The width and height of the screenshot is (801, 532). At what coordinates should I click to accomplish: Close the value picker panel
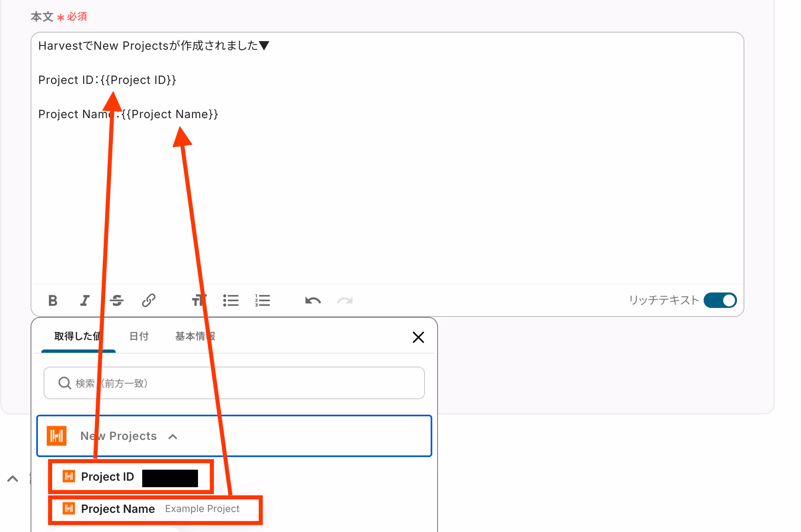418,337
